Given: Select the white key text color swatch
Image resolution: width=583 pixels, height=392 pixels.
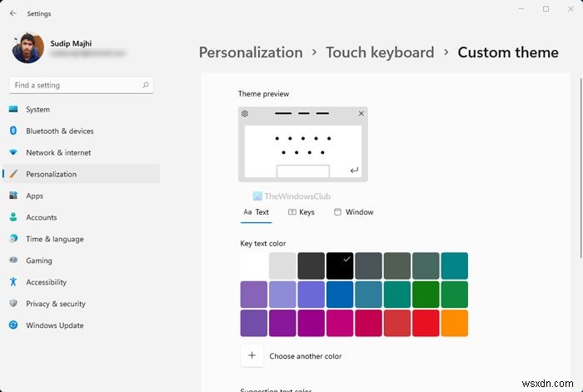Looking at the screenshot, I should pos(254,266).
